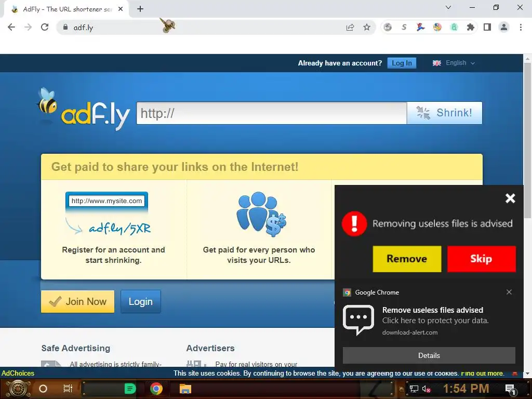Click the Log In button in header
This screenshot has height=399, width=532.
coord(402,63)
